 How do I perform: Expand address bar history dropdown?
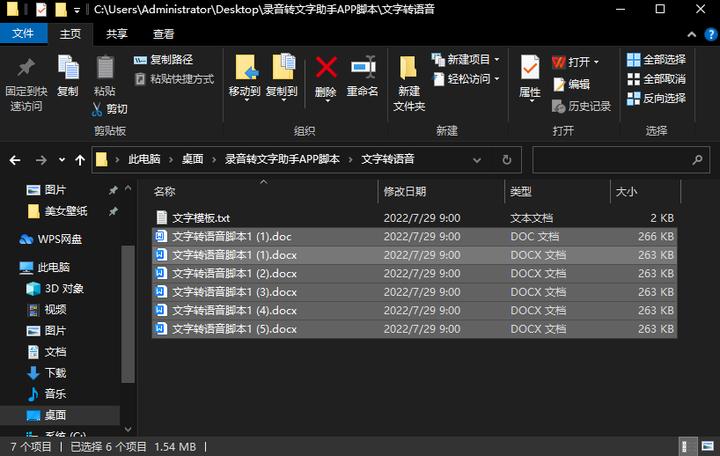pyautogui.click(x=477, y=160)
